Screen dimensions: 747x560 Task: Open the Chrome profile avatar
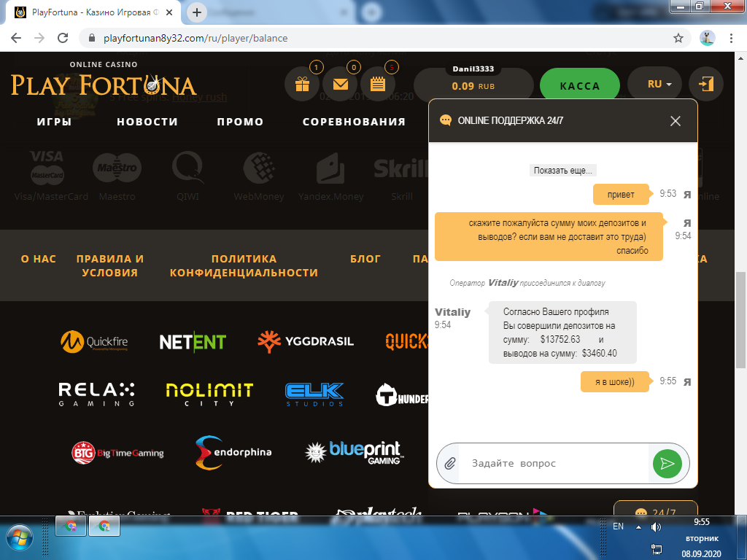(x=707, y=38)
